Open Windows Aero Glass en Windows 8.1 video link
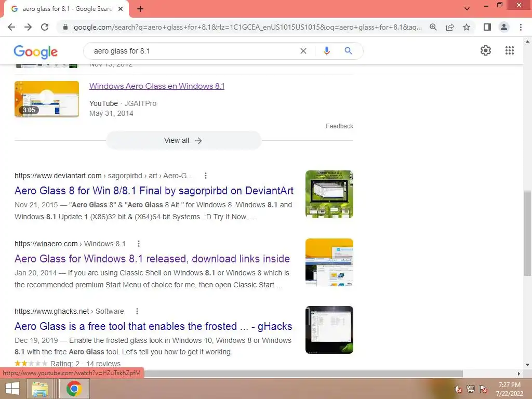 [x=157, y=86]
